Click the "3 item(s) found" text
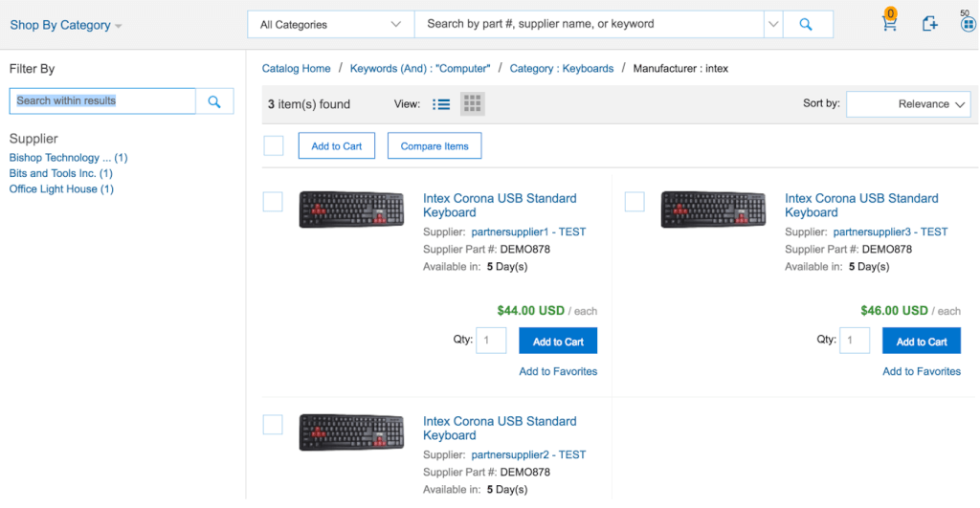This screenshot has width=980, height=508. pos(309,104)
